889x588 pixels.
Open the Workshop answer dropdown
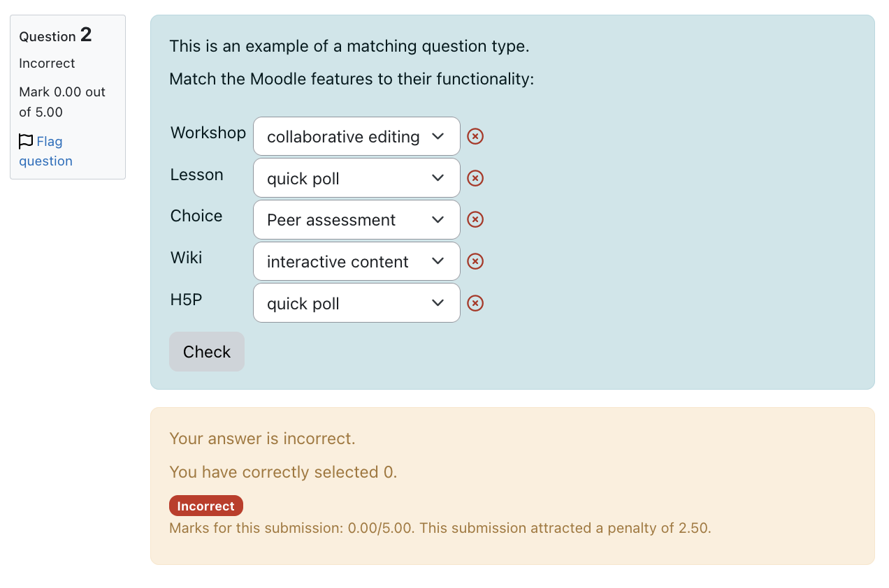pyautogui.click(x=356, y=136)
